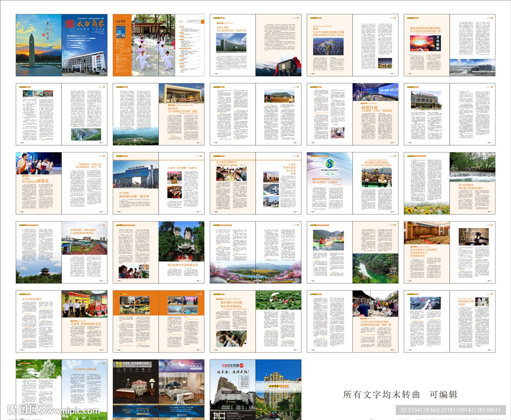Open the 太白商界 magazine cover spread

pyautogui.click(x=61, y=45)
